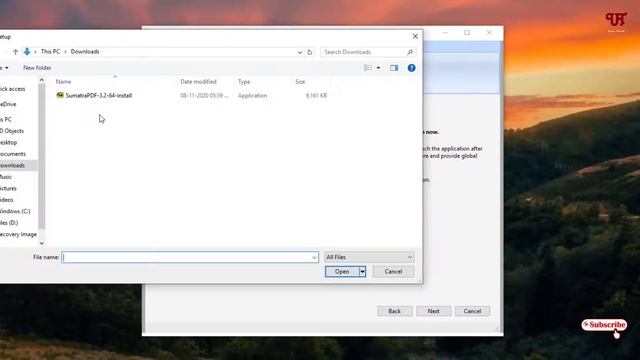Screen dimensions: 640x360
Task: Sort by the Name column header
Action: tap(63, 82)
